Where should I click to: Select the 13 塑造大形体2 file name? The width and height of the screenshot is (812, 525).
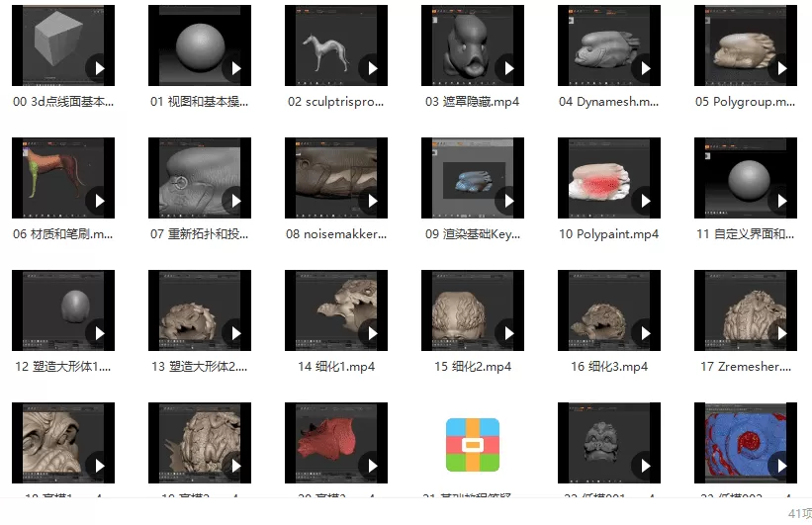(x=200, y=367)
